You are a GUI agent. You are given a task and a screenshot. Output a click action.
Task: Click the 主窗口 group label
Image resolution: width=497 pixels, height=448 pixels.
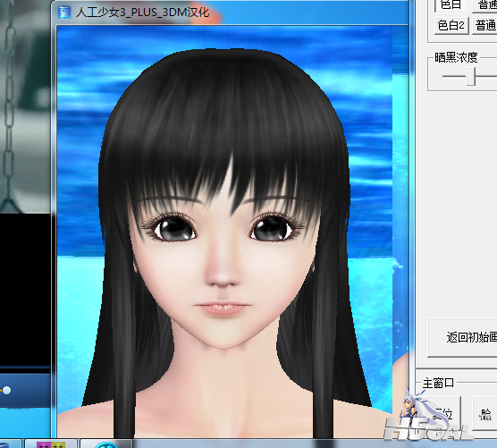438,383
